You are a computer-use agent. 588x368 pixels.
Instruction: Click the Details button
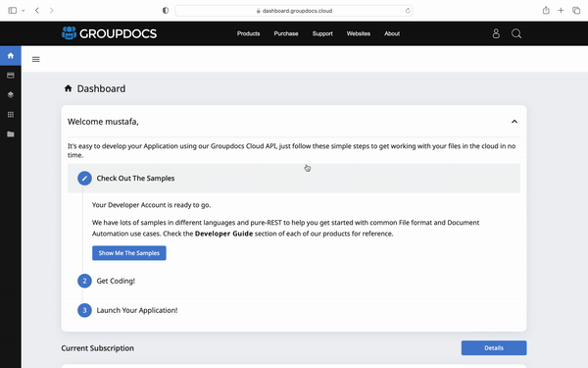pos(494,347)
